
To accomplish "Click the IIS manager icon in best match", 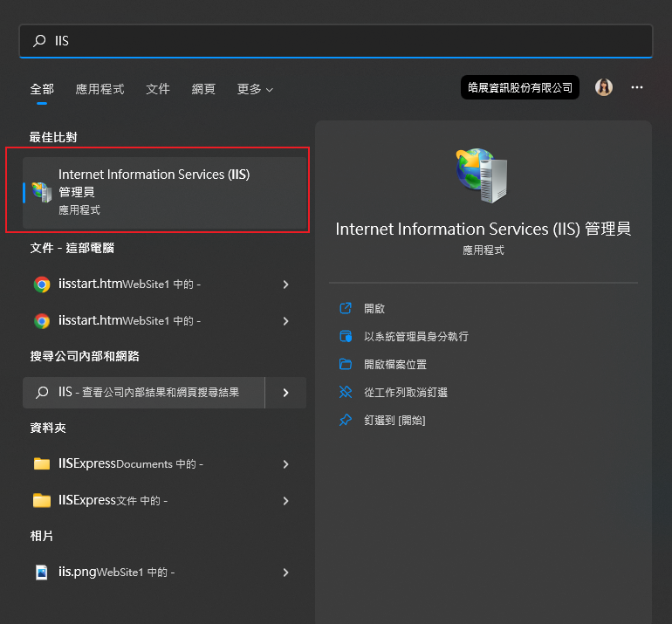I will (x=42, y=192).
